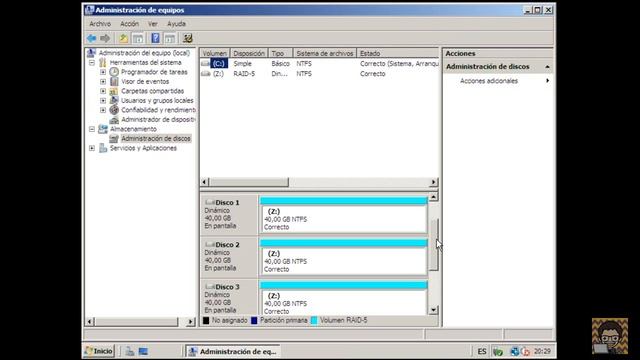Click the gray Forward arrow in toolbar

click(x=105, y=38)
